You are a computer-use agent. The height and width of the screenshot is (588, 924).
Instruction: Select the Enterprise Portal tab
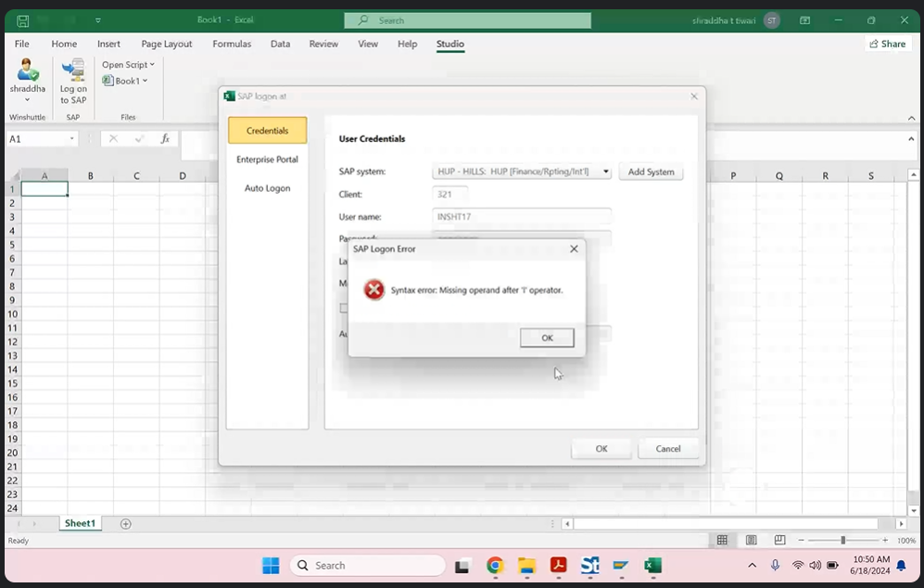267,160
